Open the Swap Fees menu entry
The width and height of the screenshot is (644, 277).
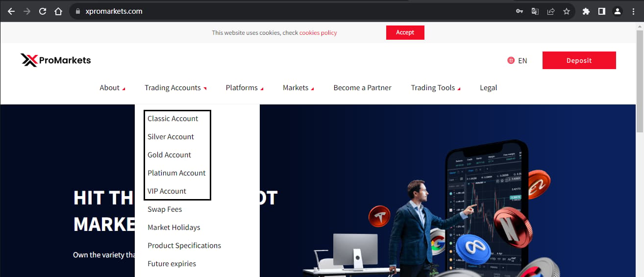tap(165, 209)
